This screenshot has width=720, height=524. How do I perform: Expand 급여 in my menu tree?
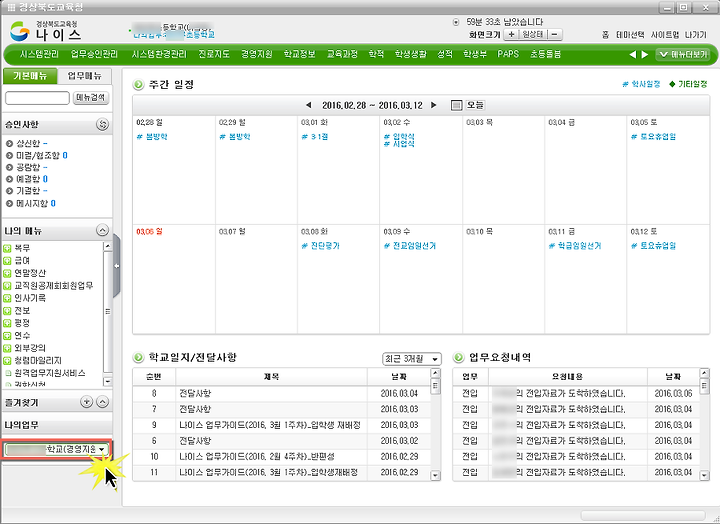click(x=7, y=261)
